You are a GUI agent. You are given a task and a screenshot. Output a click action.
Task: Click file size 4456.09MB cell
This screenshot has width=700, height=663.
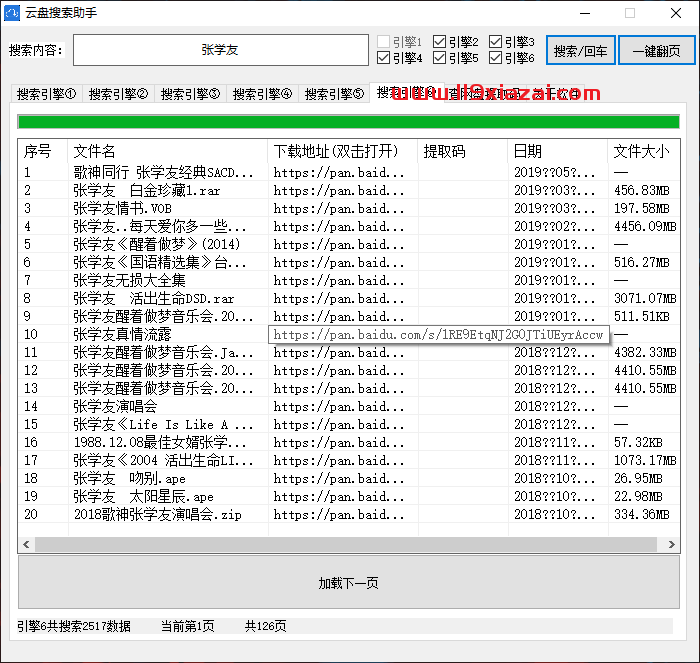[x=645, y=226]
